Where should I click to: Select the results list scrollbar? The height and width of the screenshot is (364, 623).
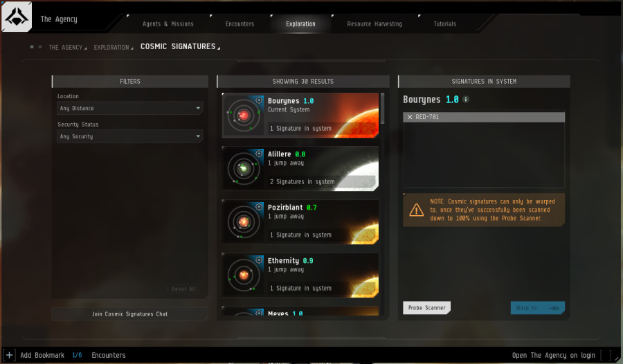pos(383,109)
